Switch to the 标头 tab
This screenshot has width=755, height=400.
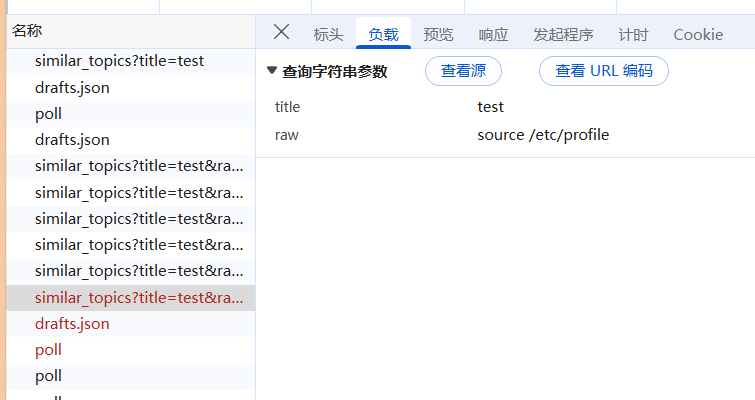coord(328,35)
